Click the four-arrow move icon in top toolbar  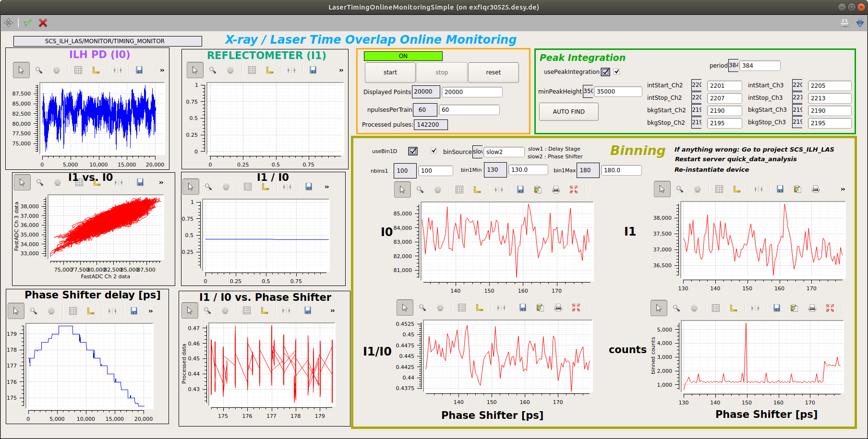pos(9,23)
